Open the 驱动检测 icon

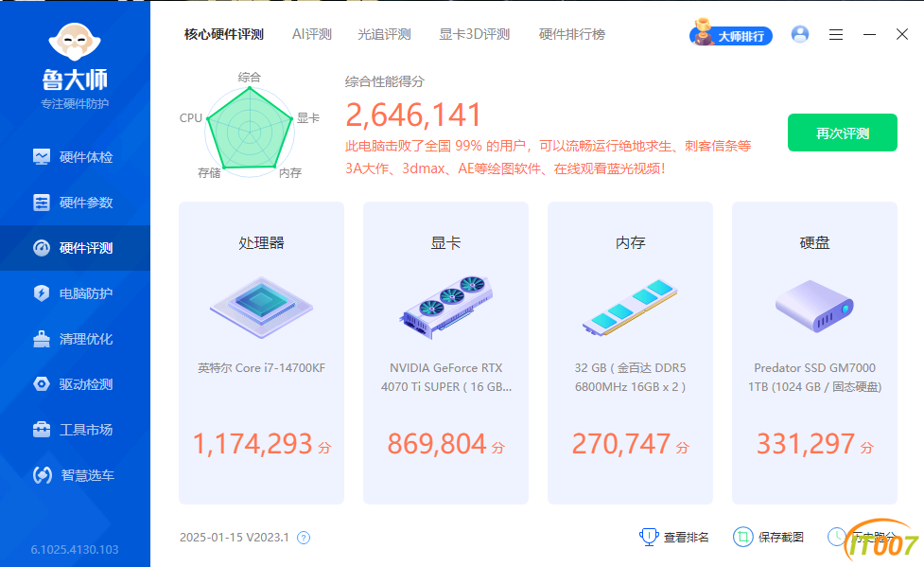coord(42,384)
